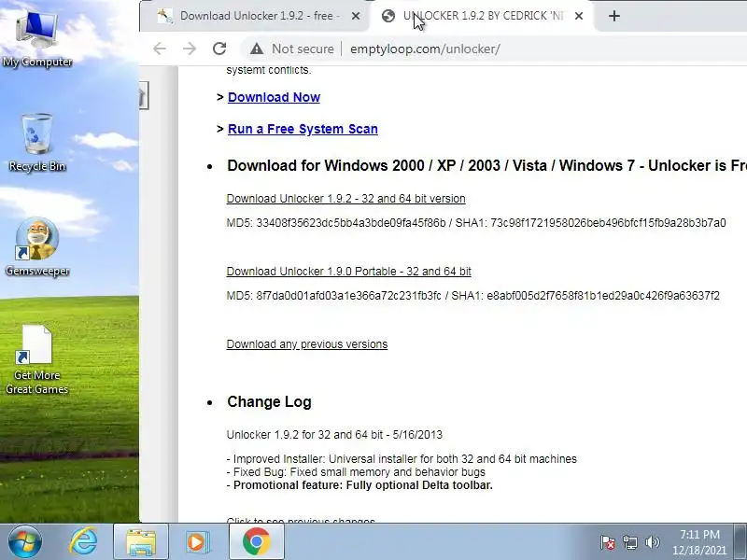The height and width of the screenshot is (560, 747).
Task: Click the Show desktop button beside clock
Action: pyautogui.click(x=740, y=542)
